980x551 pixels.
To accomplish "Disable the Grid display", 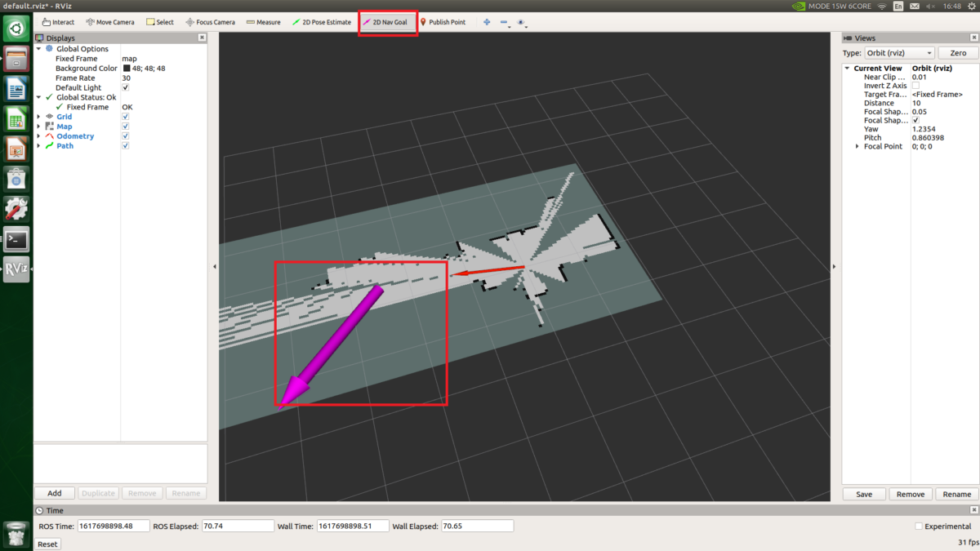I will 125,116.
